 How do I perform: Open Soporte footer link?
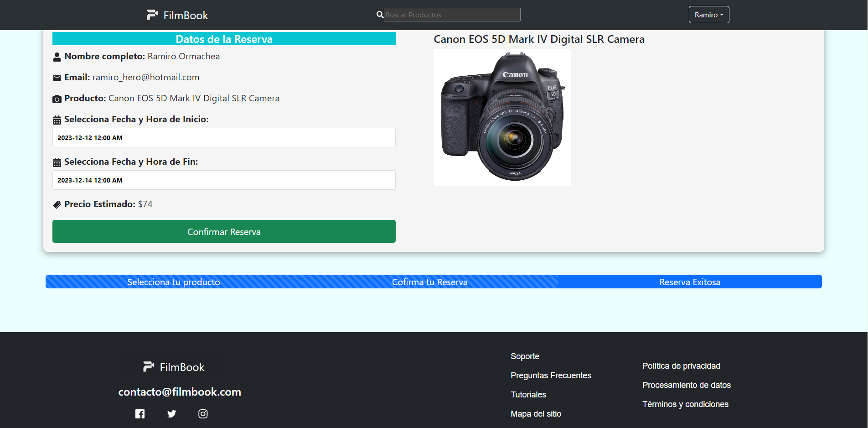[x=525, y=356]
